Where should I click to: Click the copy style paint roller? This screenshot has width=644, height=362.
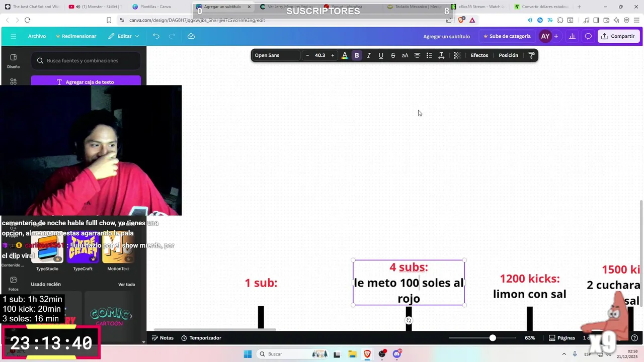[531, 55]
